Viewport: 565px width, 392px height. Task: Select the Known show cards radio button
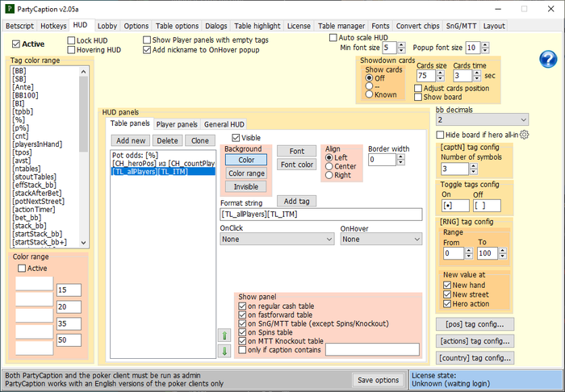(370, 94)
